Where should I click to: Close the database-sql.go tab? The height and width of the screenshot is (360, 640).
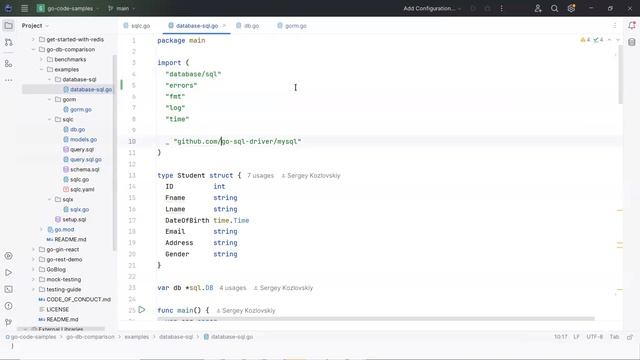coord(224,26)
